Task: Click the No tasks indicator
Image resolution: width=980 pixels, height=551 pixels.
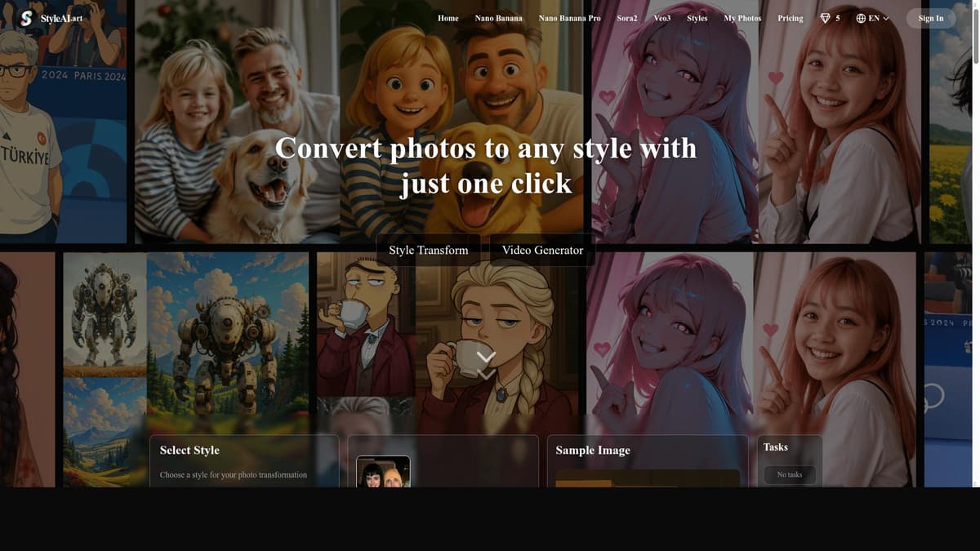Action: click(x=789, y=474)
